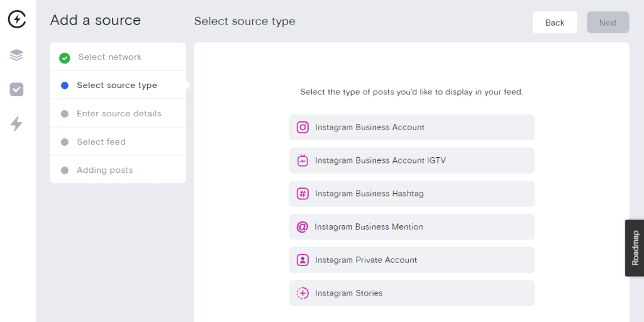Open the Select source type step
Viewport: 644px width, 322px height.
click(x=118, y=86)
